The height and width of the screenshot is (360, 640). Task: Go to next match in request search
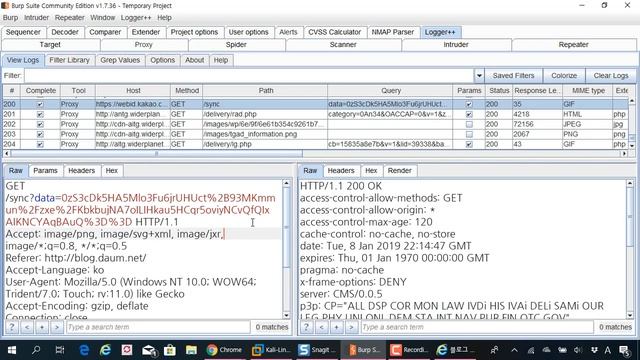[57, 327]
